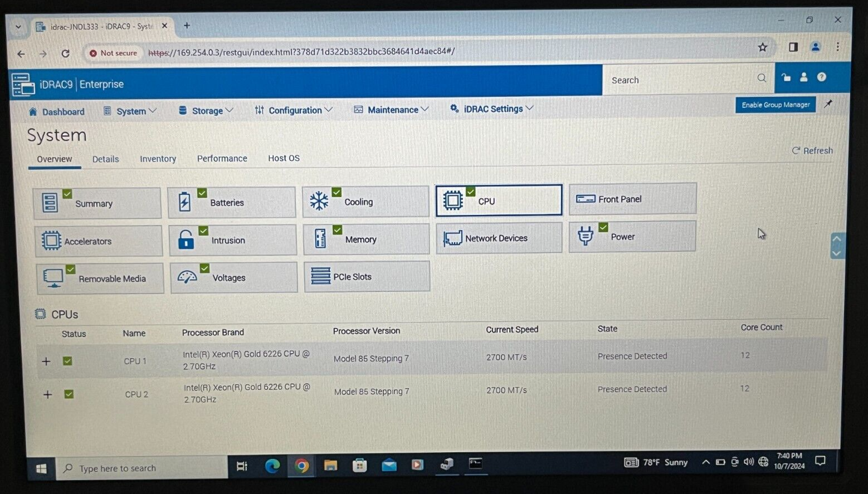Image resolution: width=868 pixels, height=494 pixels.
Task: Click the Windows taskbar search box
Action: click(x=142, y=468)
